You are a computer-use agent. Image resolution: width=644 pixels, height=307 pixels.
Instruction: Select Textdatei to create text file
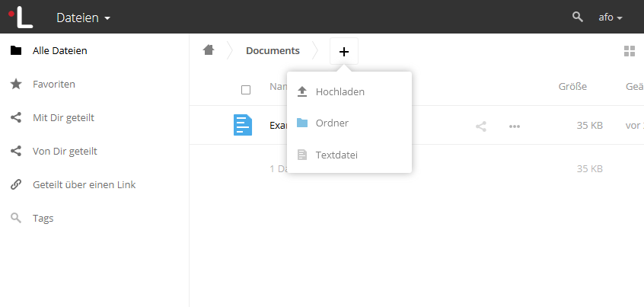pos(336,155)
